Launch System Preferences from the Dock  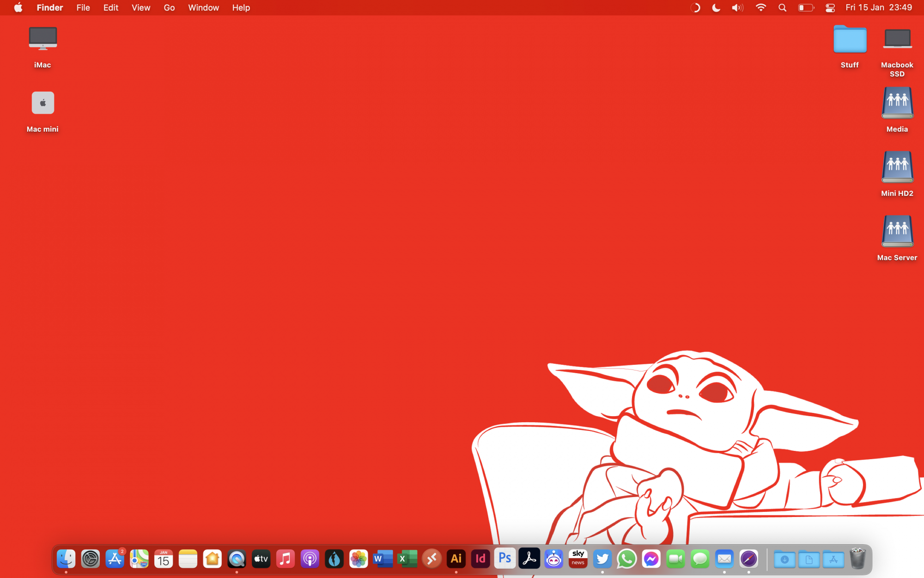click(x=91, y=559)
